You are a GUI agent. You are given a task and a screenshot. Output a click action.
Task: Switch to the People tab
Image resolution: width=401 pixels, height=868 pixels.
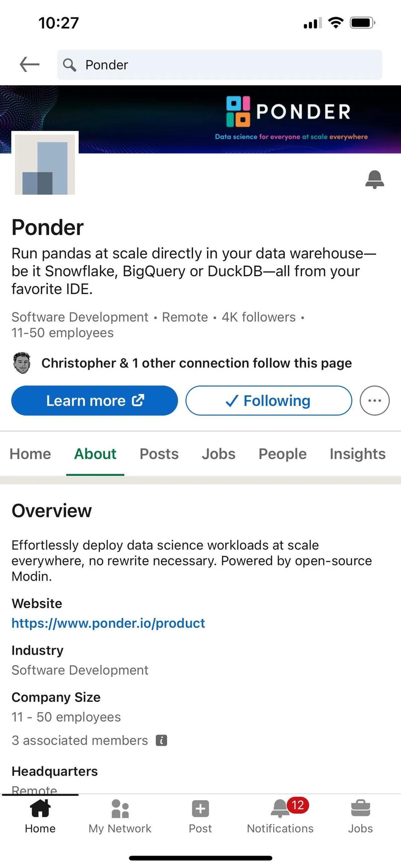282,453
